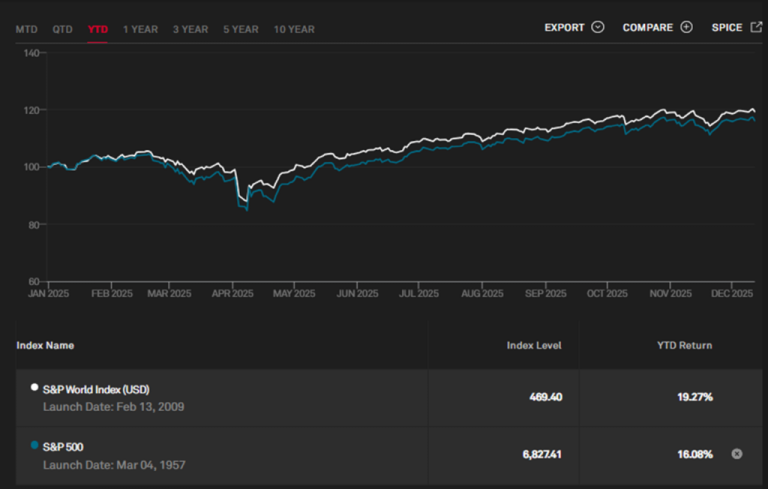Show the 1 YEAR performance view
The height and width of the screenshot is (489, 768).
click(x=140, y=29)
